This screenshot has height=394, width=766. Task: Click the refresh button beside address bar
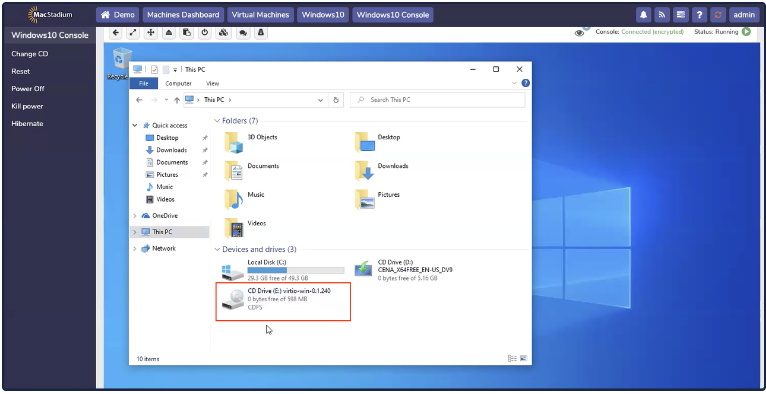point(336,100)
